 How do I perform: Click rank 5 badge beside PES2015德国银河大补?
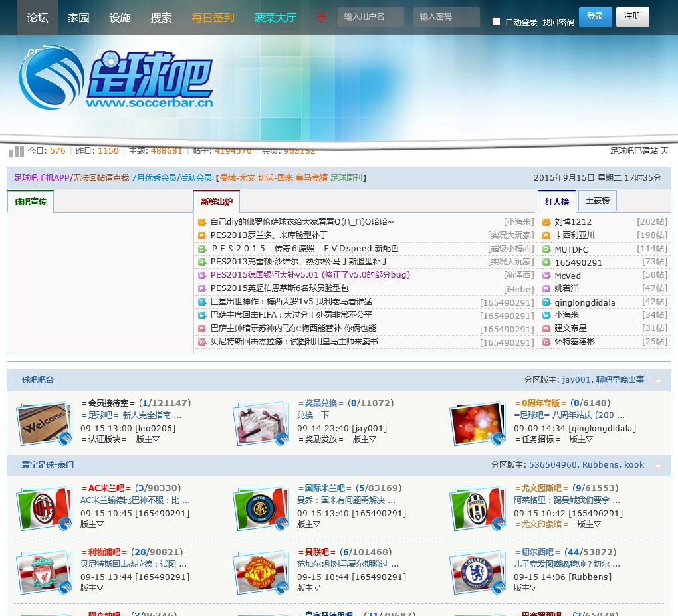coord(202,275)
